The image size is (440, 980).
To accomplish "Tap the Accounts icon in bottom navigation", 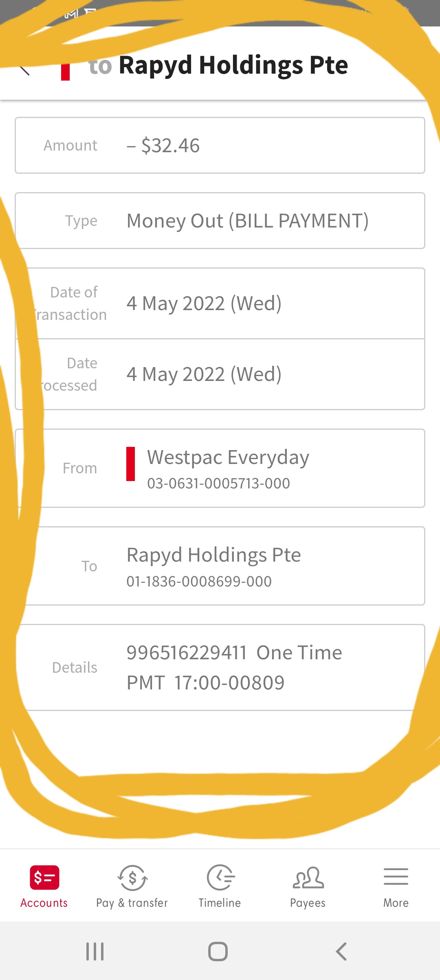I will 44,877.
